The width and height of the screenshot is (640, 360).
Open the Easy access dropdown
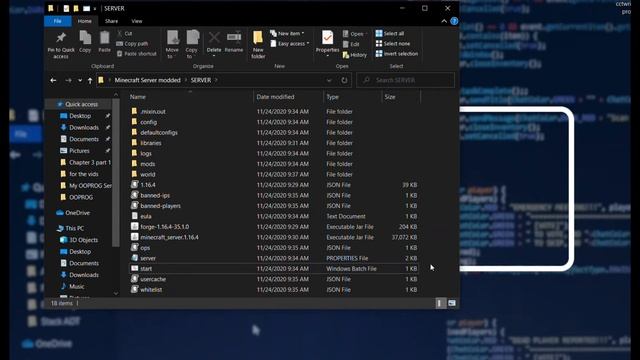click(x=289, y=44)
